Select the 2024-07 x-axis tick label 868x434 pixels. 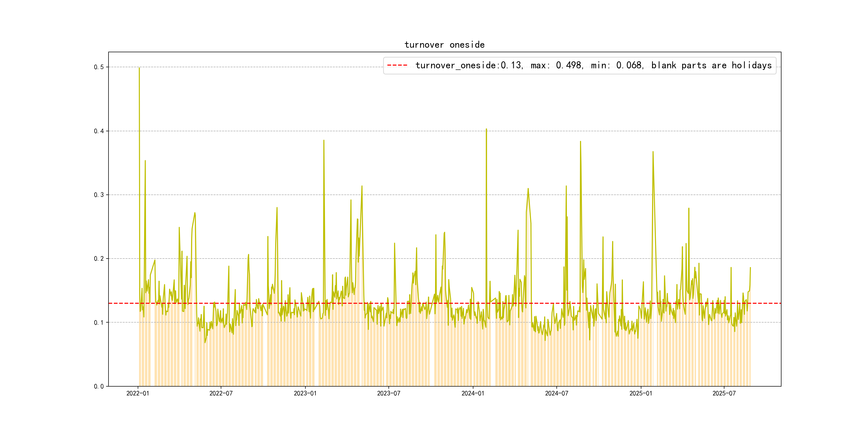click(556, 393)
